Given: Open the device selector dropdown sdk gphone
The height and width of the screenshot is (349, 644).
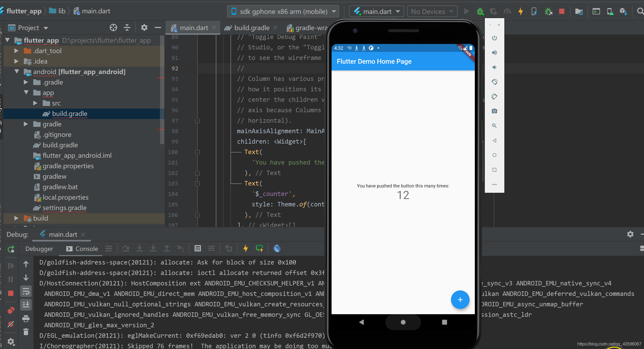Looking at the screenshot, I should (283, 12).
